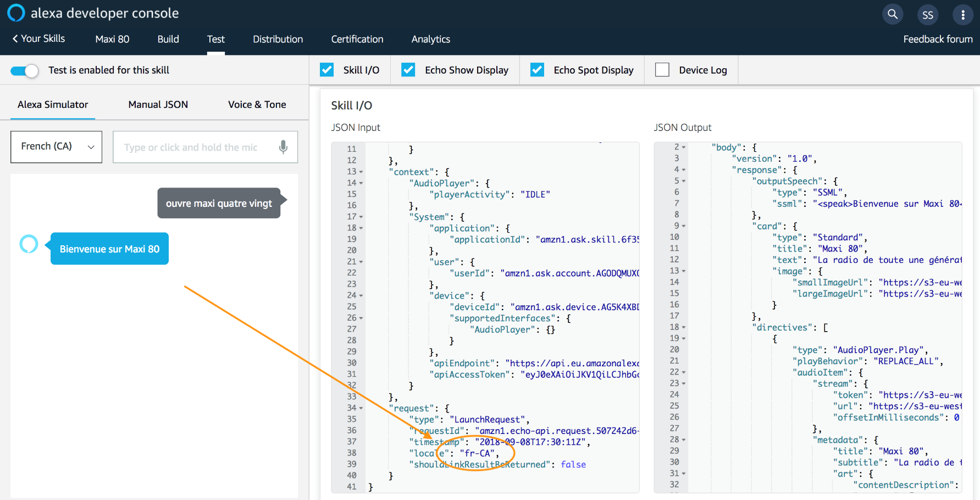Open the vertical three-dot menu
Viewport: 980px width, 500px height.
(963, 15)
